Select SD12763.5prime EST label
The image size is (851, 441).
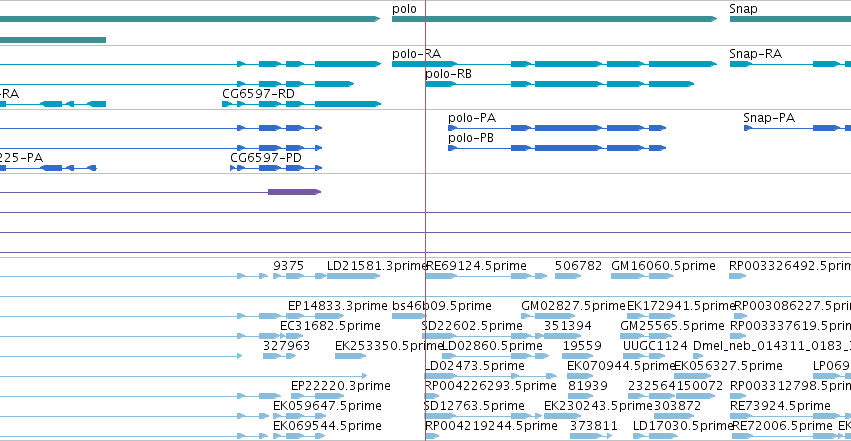tap(474, 406)
